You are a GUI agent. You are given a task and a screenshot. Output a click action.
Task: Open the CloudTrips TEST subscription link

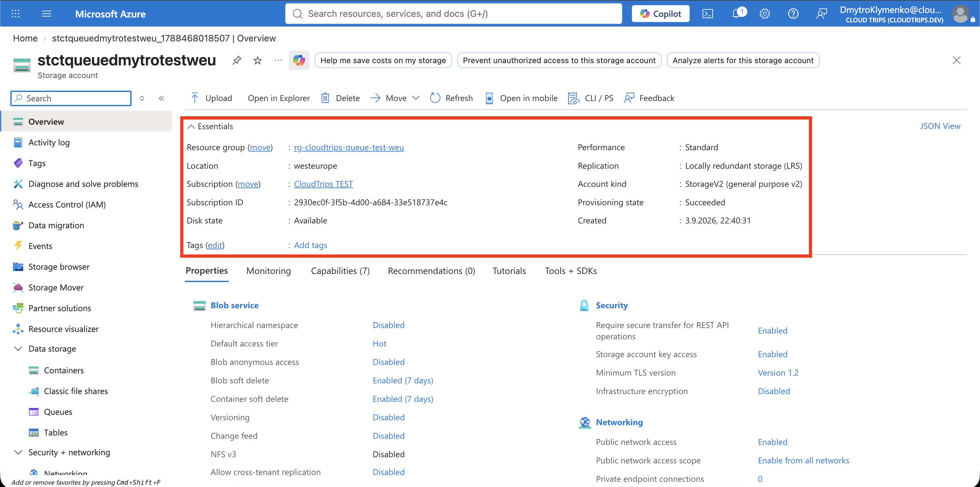tap(323, 184)
